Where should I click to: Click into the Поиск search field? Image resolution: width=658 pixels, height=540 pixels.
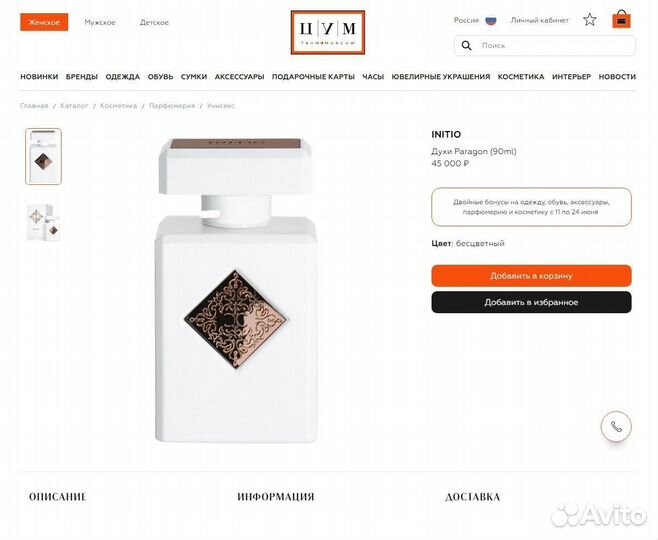point(545,45)
